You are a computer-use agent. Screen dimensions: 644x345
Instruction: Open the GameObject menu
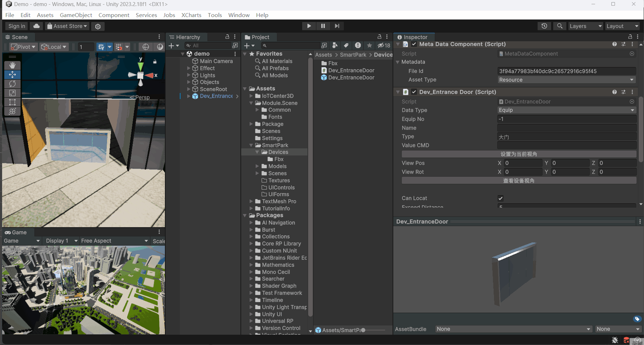pyautogui.click(x=76, y=15)
